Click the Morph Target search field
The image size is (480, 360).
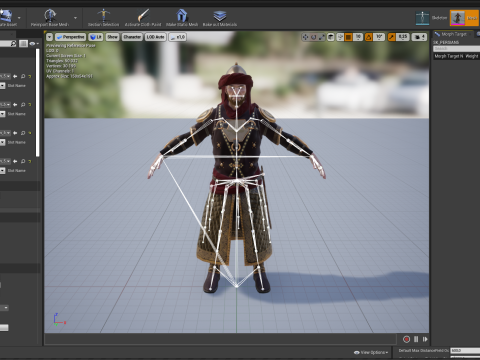(456, 49)
